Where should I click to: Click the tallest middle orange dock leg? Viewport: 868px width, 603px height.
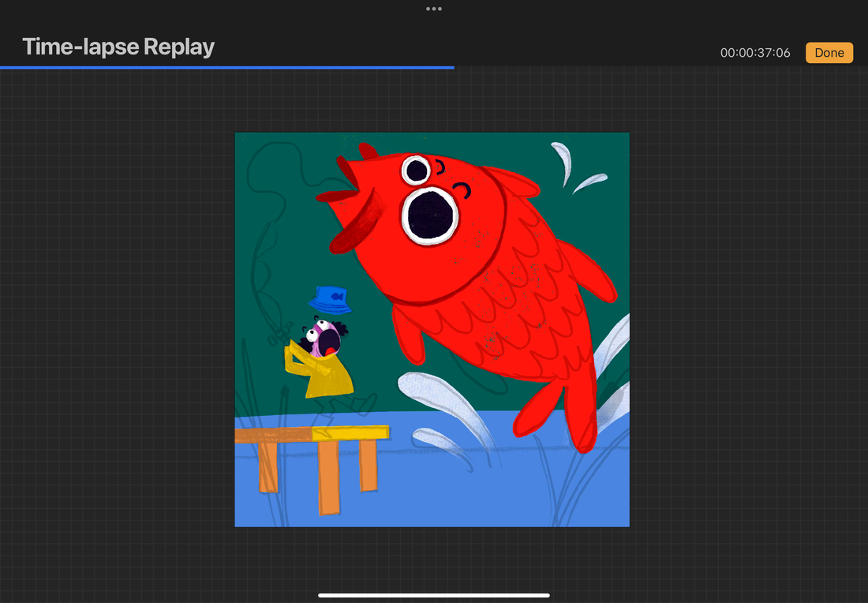328,477
